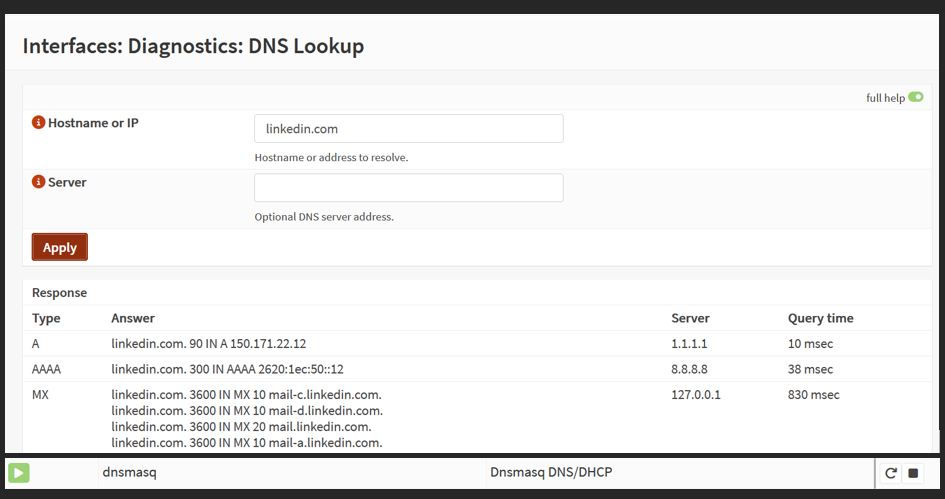The height and width of the screenshot is (499, 945).
Task: Toggle the full help switch
Action: (915, 98)
